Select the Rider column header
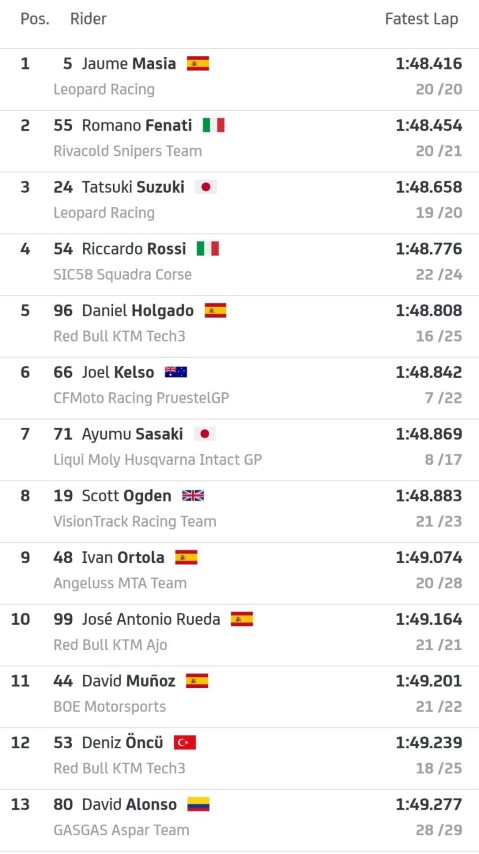This screenshot has height=854, width=479. 88,19
